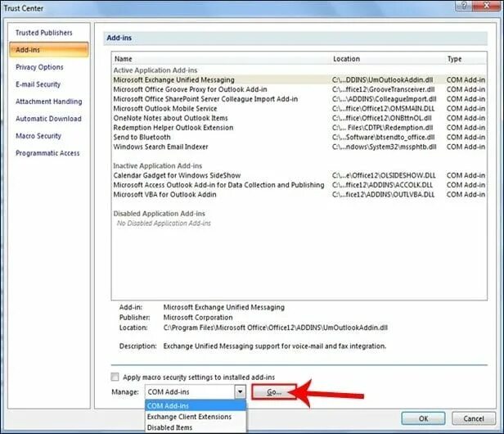
Task: Sort list by Location column header
Action: [x=388, y=59]
